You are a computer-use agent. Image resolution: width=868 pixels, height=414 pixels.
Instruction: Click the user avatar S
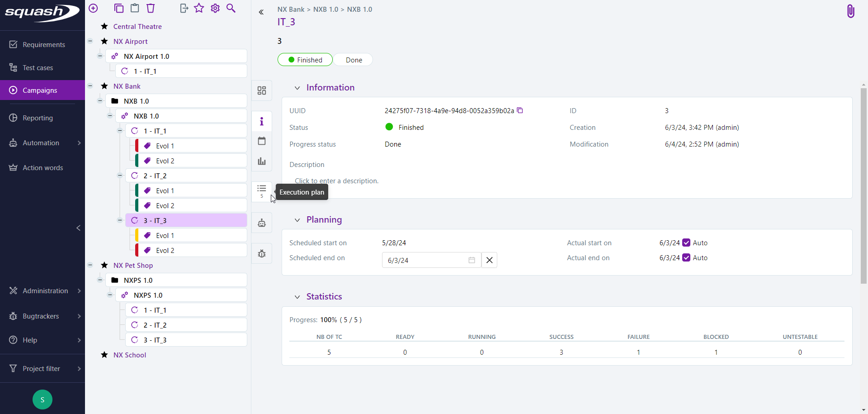42,400
